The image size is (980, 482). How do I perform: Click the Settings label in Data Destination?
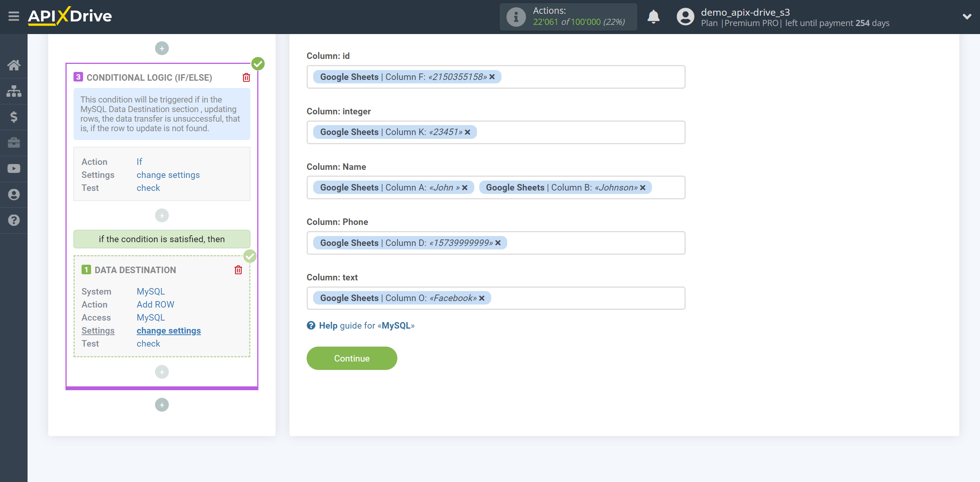98,331
